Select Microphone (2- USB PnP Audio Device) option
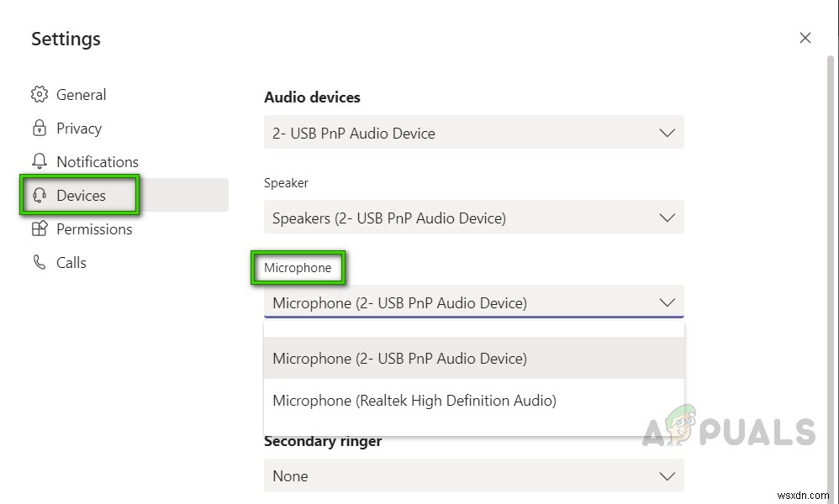Image resolution: width=839 pixels, height=504 pixels. coord(400,359)
